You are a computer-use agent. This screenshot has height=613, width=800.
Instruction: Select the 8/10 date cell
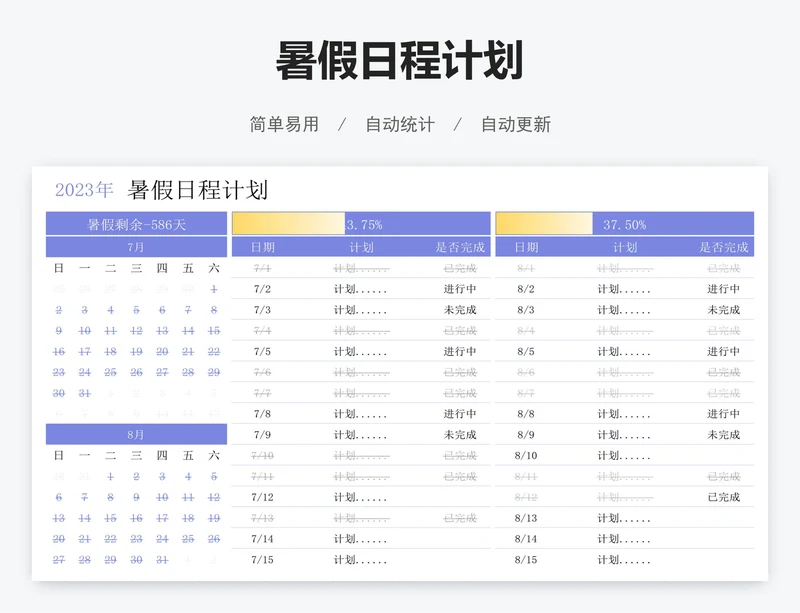click(x=526, y=455)
